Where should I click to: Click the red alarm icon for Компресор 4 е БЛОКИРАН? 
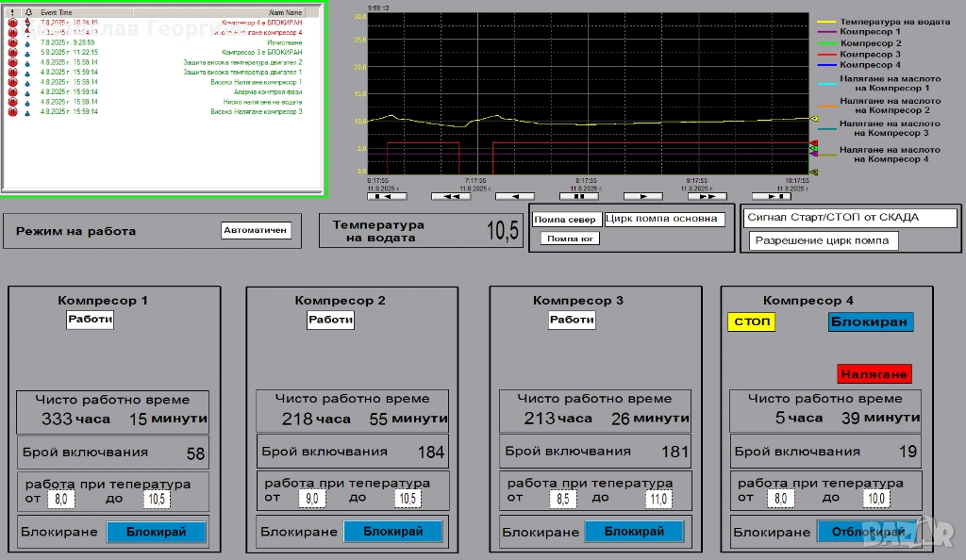(x=13, y=23)
